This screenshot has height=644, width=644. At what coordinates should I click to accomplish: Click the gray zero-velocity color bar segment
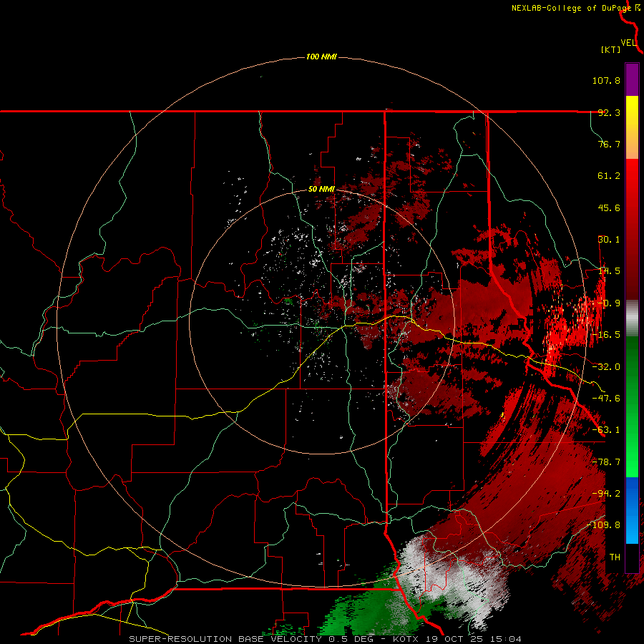tap(632, 318)
